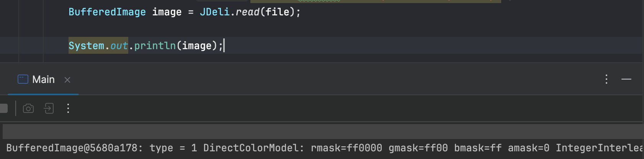Click the BufferedImage type in code
The width and height of the screenshot is (644, 159).
point(107,12)
